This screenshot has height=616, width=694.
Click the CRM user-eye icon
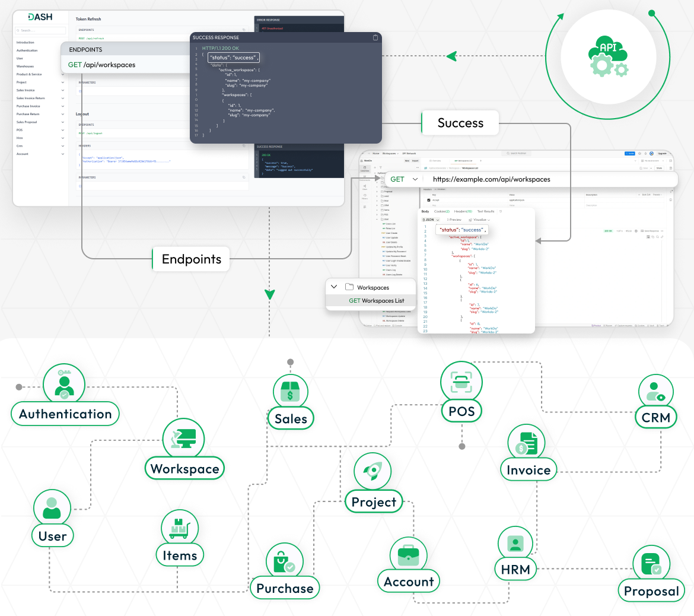[655, 392]
